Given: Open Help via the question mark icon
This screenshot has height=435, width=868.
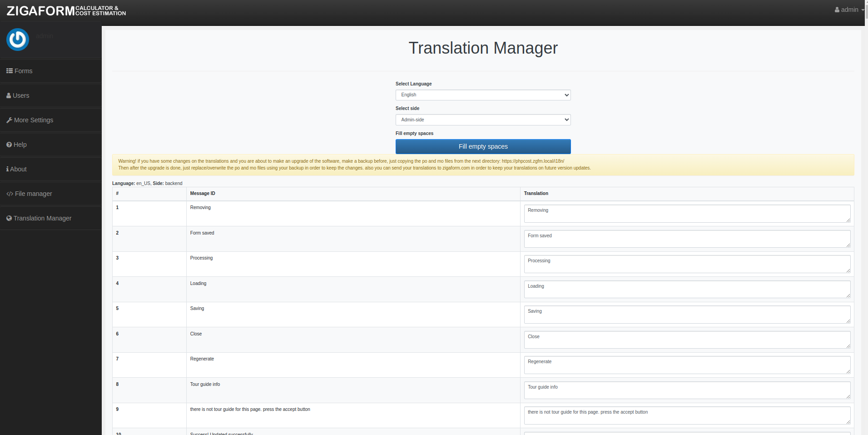Looking at the screenshot, I should pos(8,144).
